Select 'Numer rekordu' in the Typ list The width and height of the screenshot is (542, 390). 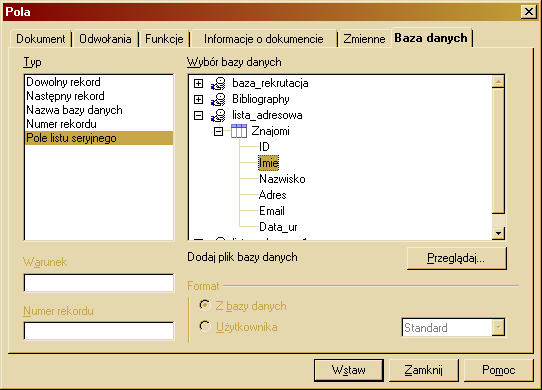[99, 124]
